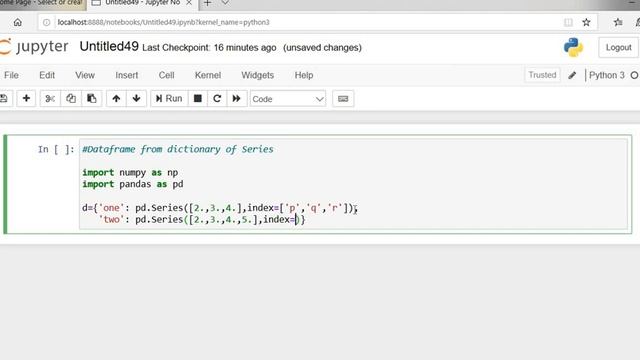Open the Kernel menu
The height and width of the screenshot is (360, 640).
pos(208,75)
